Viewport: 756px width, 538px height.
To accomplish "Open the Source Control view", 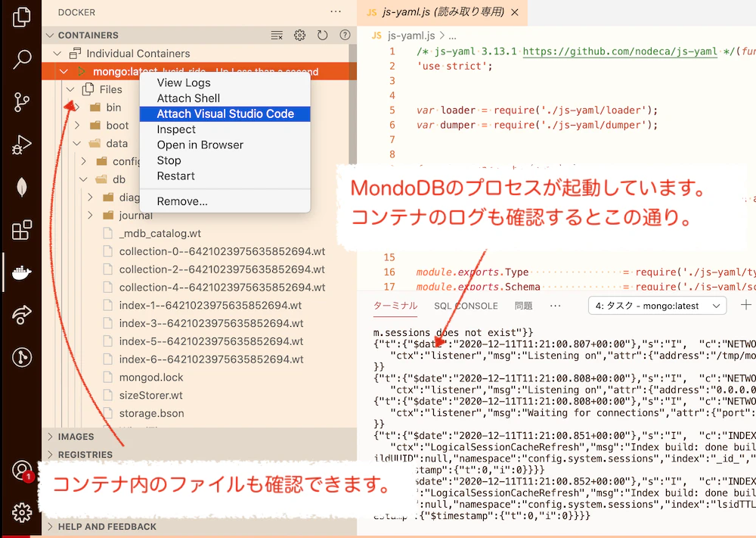I will tap(22, 102).
